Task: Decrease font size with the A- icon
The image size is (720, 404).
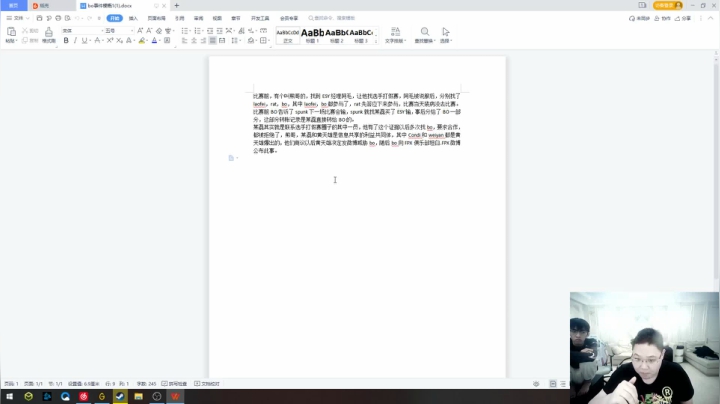Action: [x=149, y=31]
